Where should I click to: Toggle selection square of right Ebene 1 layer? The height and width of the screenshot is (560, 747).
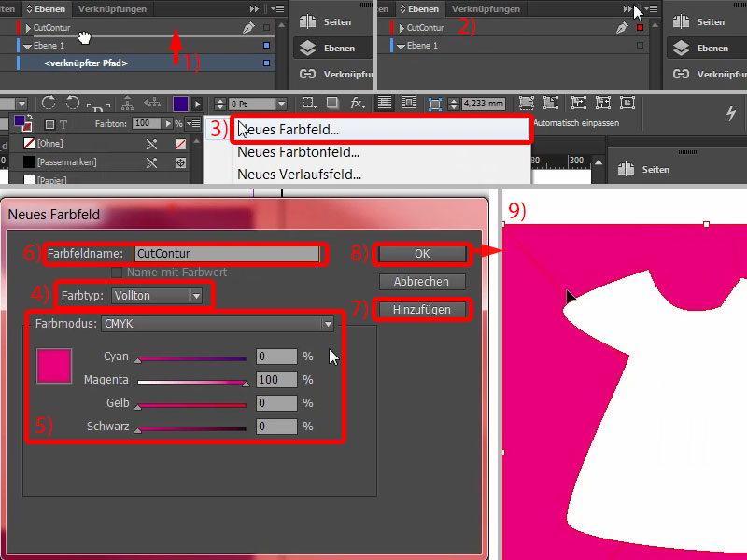coord(641,45)
